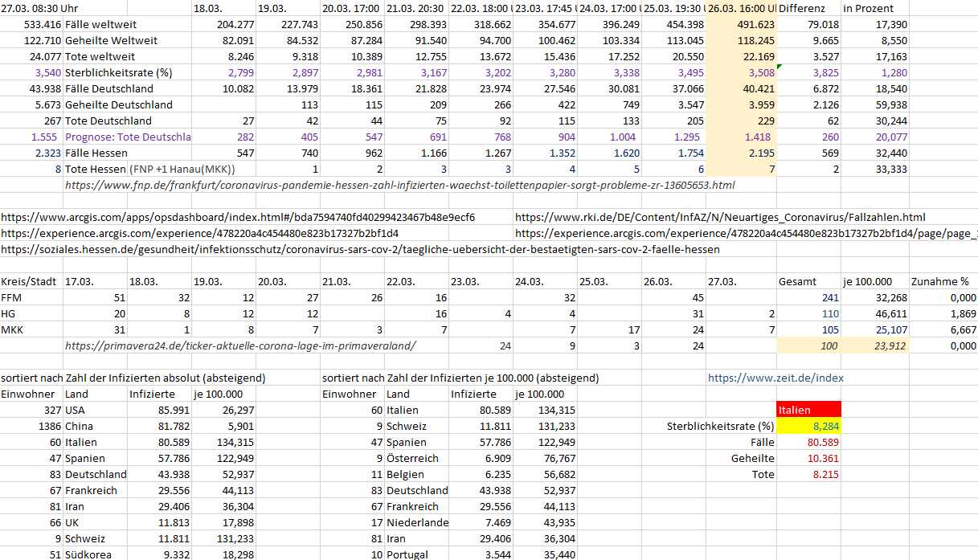Screen dimensions: 978x560
Task: Click the FFM Gesamt value 241
Action: pos(829,297)
